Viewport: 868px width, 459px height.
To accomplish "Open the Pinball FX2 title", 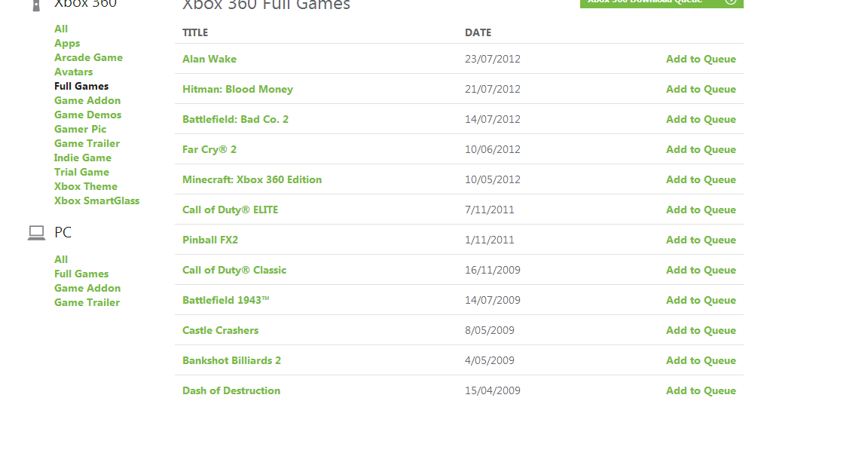I will coord(209,240).
